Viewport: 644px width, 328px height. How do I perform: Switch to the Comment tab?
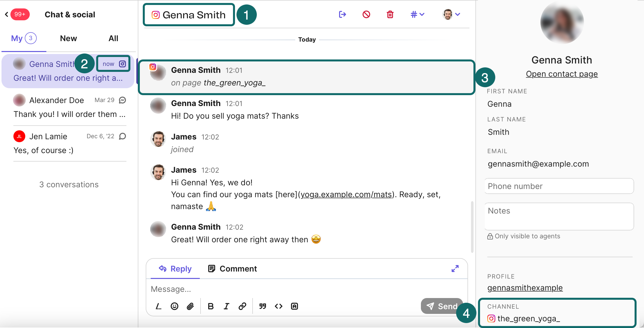pyautogui.click(x=232, y=269)
